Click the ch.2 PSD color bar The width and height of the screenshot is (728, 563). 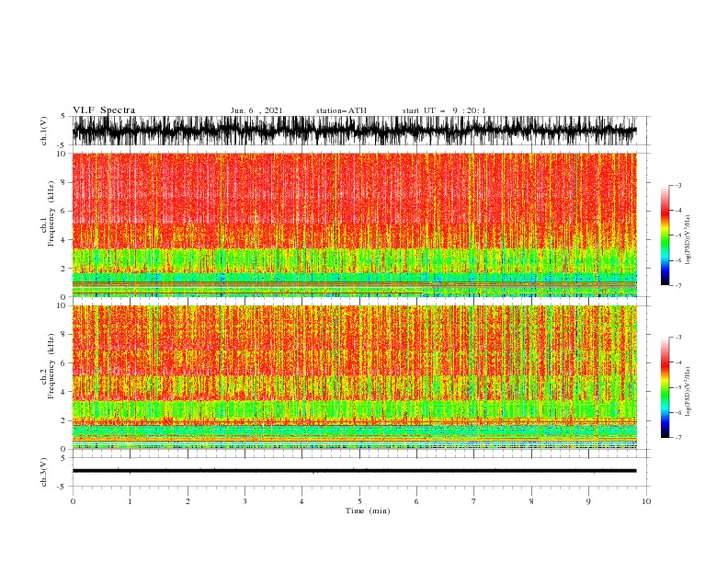click(665, 387)
